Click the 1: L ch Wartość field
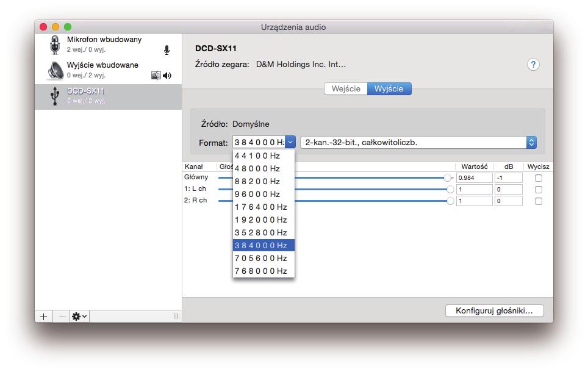Screen dimensions: 588x372 coord(475,190)
